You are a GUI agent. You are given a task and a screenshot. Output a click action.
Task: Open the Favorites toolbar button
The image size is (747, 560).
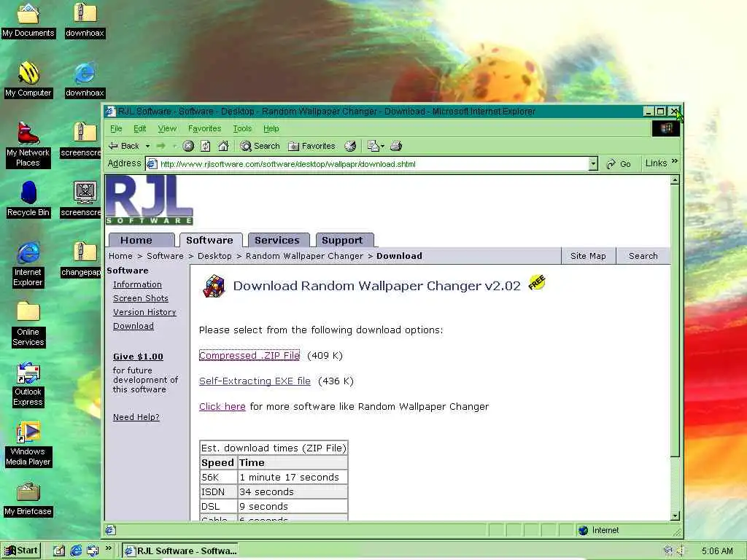click(x=311, y=146)
